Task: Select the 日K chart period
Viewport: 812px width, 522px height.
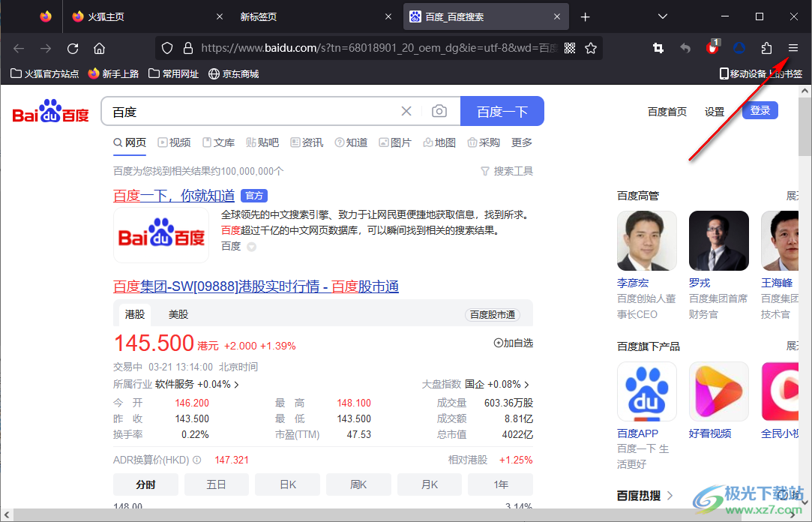Action: click(x=287, y=484)
